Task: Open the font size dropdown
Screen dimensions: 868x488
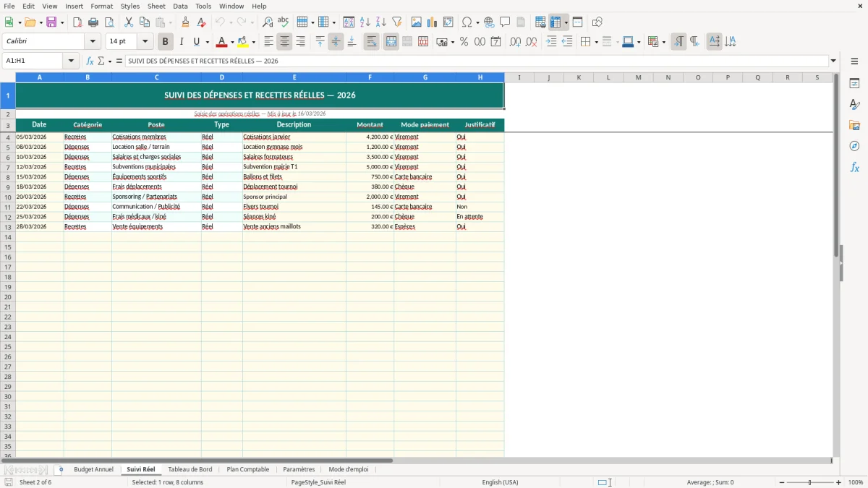Action: (145, 42)
